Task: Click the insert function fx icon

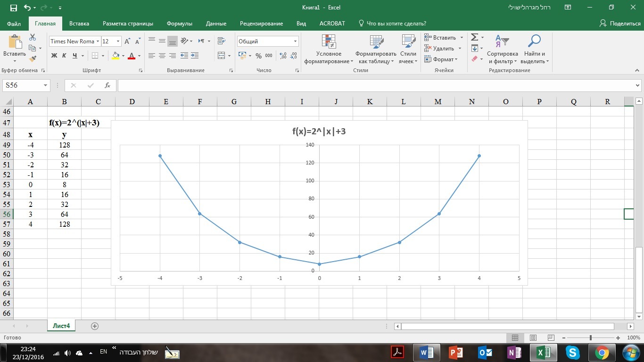Action: [107, 85]
